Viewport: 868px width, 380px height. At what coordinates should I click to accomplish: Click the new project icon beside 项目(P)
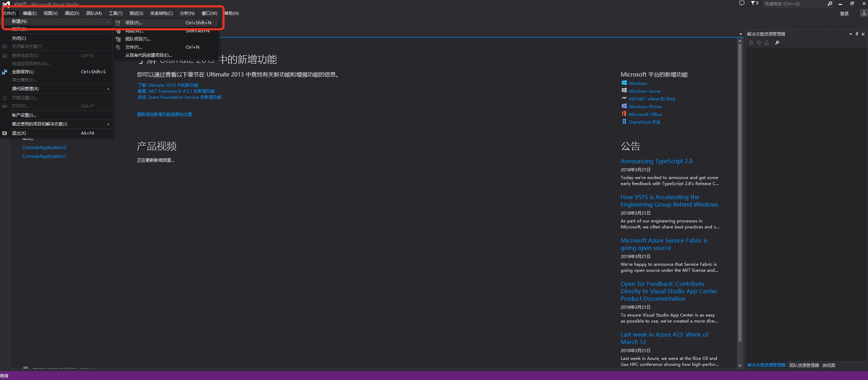(118, 23)
